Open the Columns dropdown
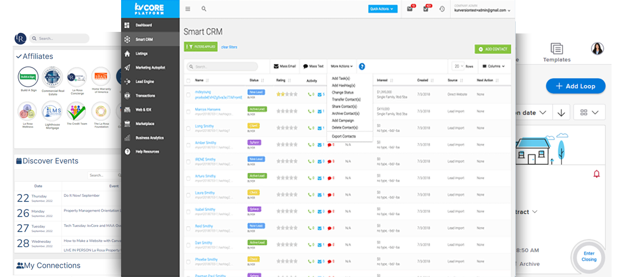Viewport: 644px width, 277px height. point(494,66)
